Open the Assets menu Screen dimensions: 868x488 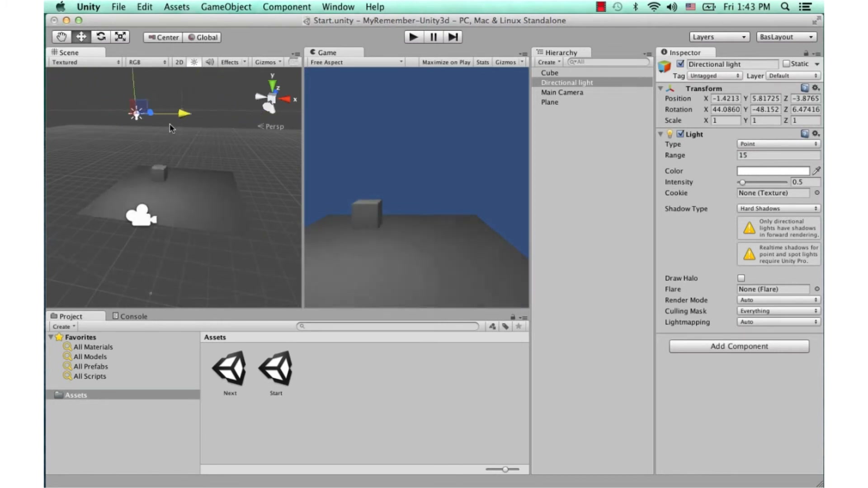[x=176, y=7]
